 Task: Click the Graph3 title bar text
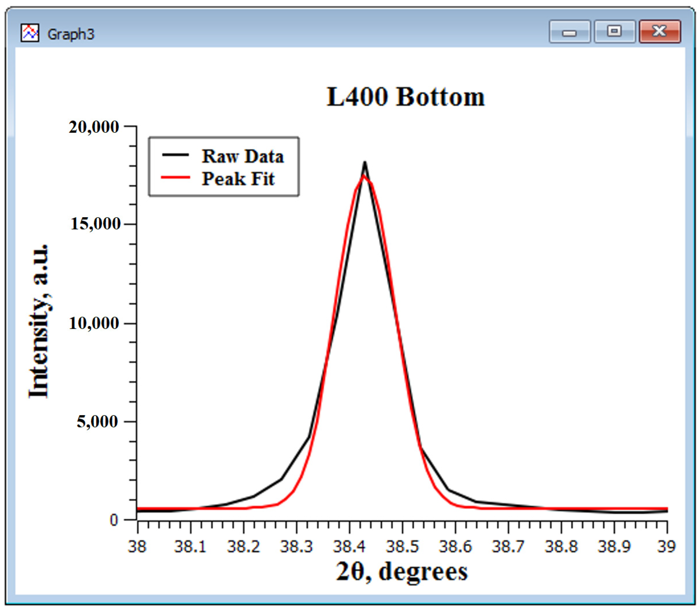coord(71,34)
